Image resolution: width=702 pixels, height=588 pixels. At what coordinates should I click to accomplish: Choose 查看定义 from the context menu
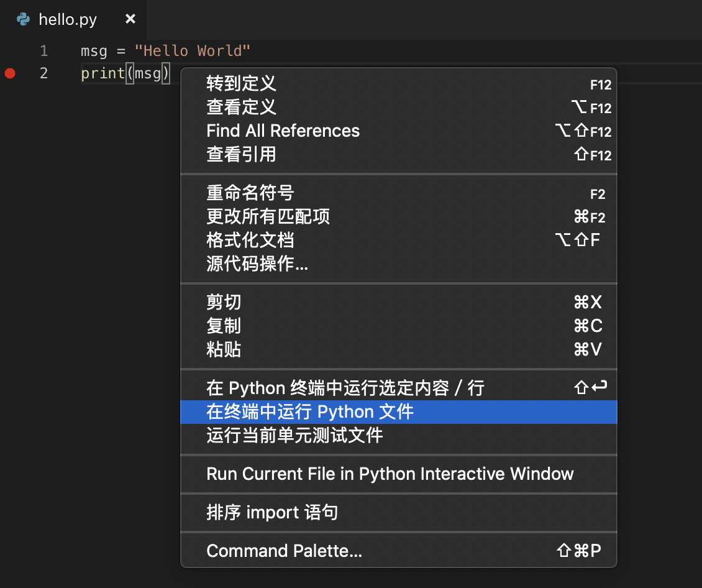coord(398,108)
